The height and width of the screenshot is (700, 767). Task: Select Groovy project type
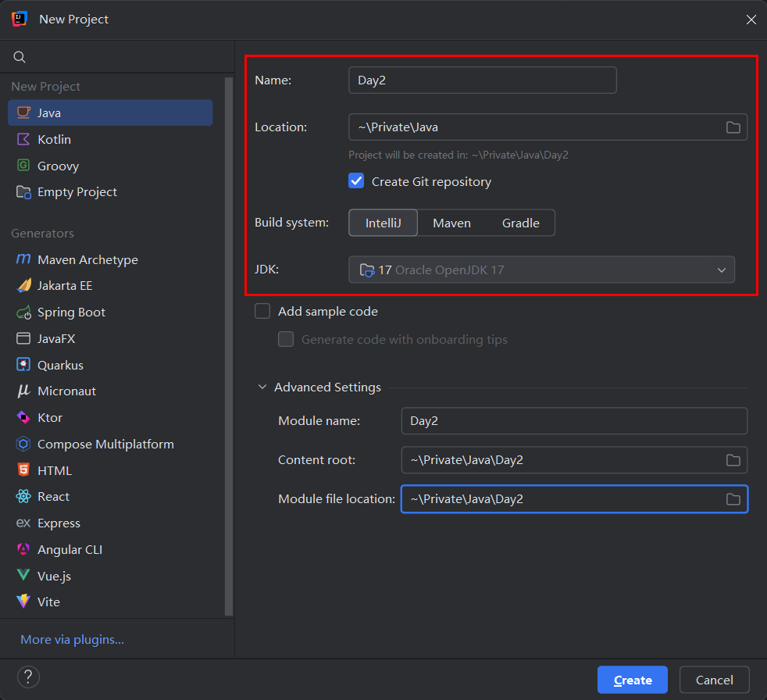point(111,166)
